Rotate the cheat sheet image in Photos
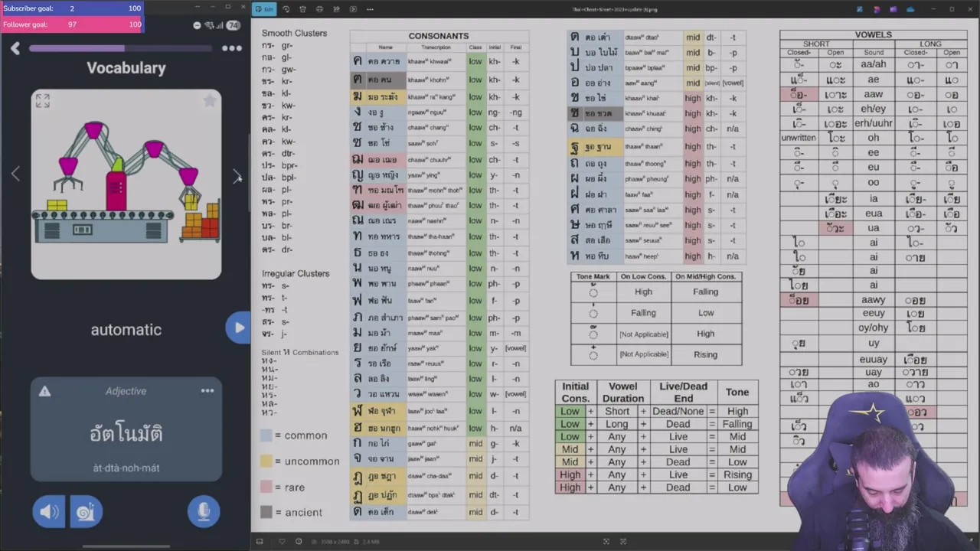 pos(286,9)
